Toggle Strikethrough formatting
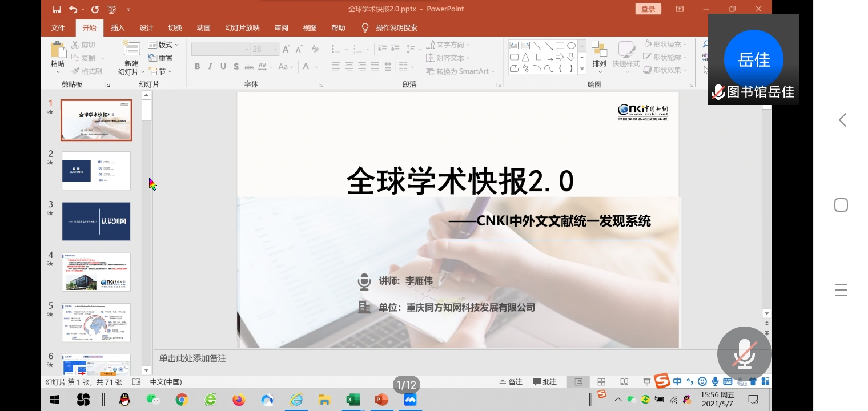The height and width of the screenshot is (411, 868). 249,66
